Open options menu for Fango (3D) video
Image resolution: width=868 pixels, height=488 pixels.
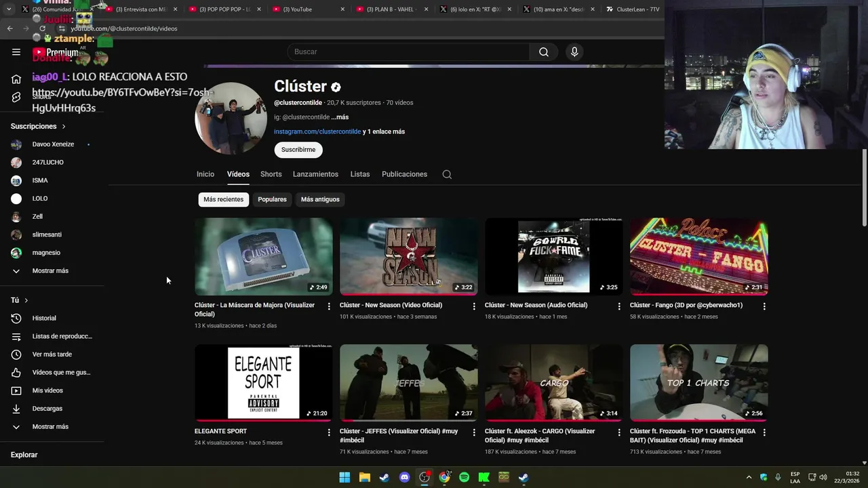(764, 306)
